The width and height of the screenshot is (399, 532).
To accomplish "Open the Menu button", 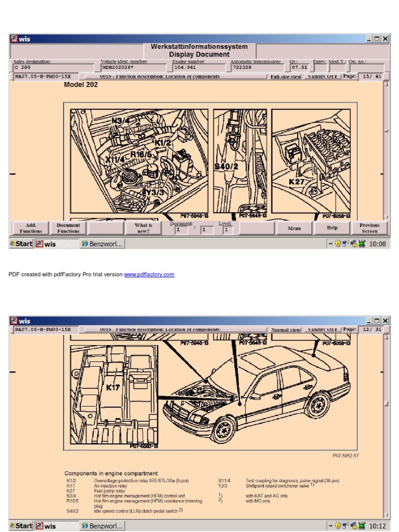I will click(x=294, y=228).
